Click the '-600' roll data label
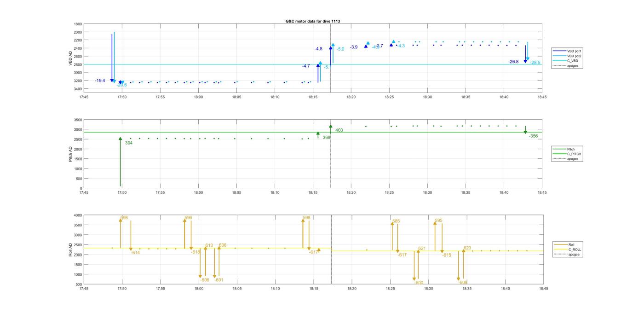Screen dimensions: 644x319 point(419,283)
